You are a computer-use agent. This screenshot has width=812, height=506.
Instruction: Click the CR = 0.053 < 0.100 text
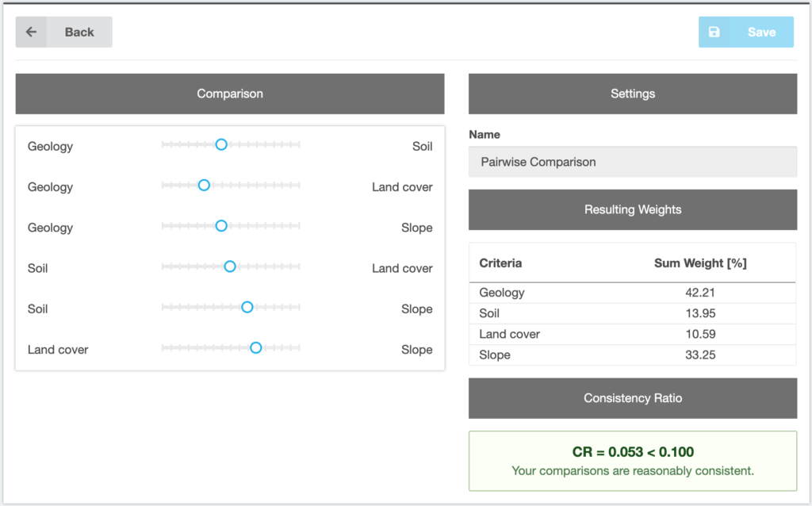click(x=633, y=452)
